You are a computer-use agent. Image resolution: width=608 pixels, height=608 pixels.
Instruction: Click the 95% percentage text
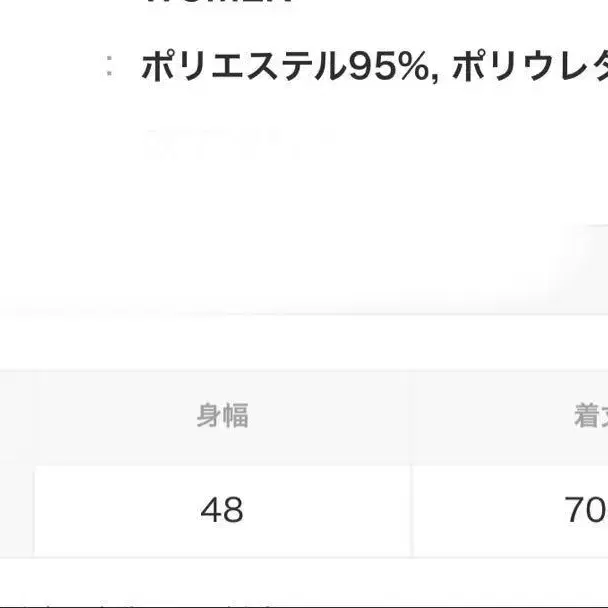pos(381,66)
